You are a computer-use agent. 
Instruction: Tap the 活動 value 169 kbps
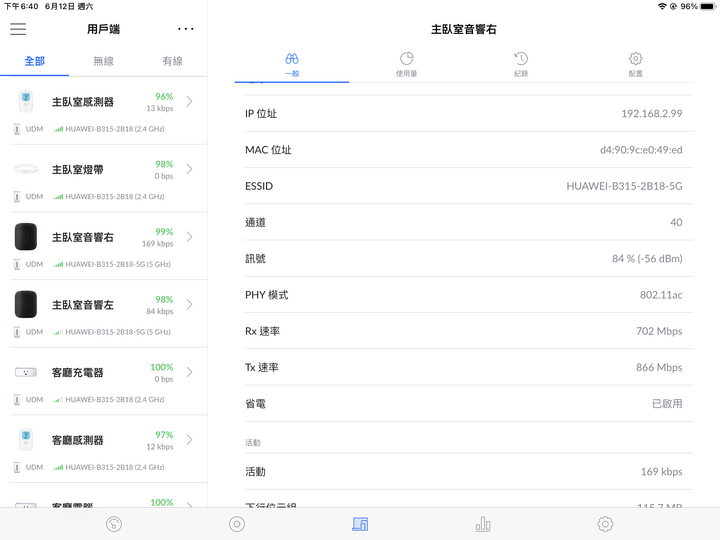click(661, 472)
